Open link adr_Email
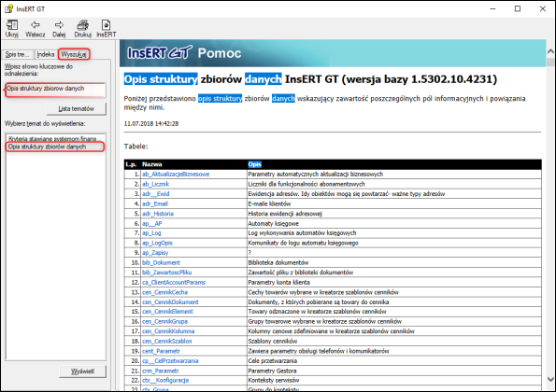 point(154,203)
